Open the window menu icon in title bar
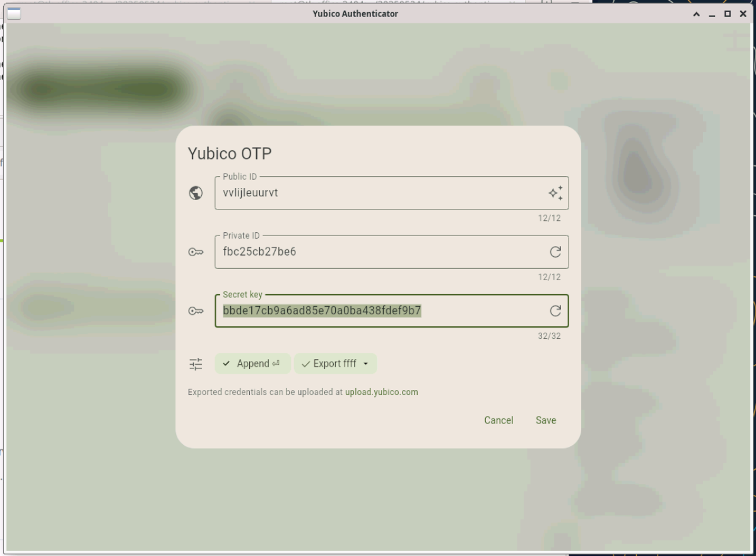Screen dimensions: 756x556 (x=14, y=13)
